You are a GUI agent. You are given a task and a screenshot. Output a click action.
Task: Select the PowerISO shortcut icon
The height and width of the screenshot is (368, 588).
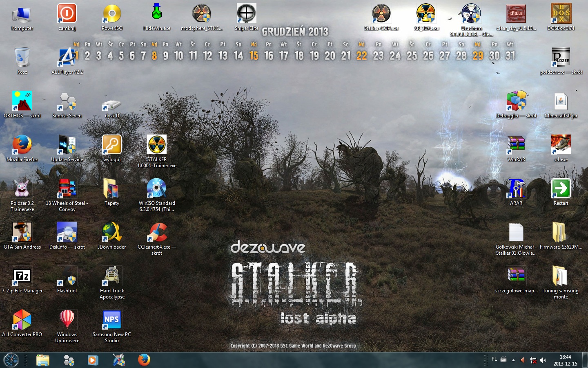coord(112,18)
